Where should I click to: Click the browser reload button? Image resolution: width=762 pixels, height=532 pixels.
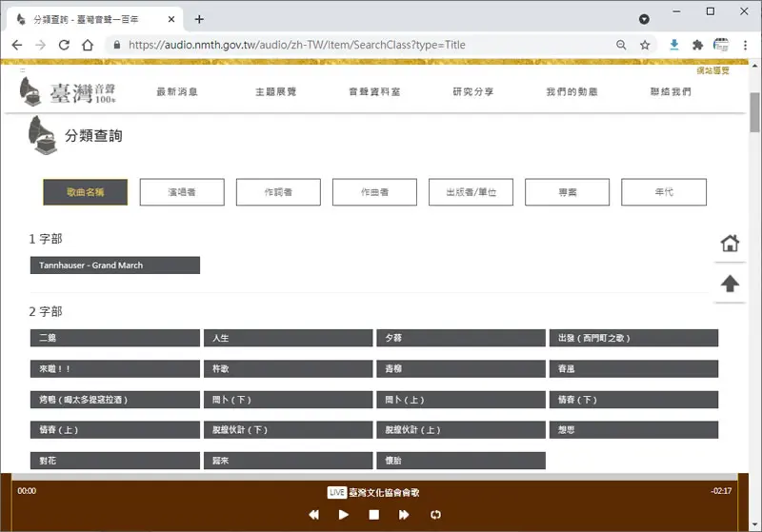64,45
